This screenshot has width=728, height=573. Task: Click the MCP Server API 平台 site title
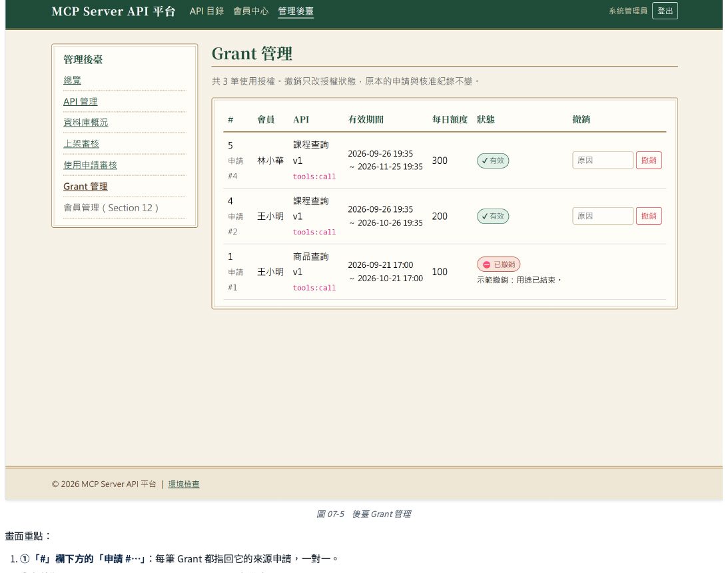pyautogui.click(x=113, y=11)
